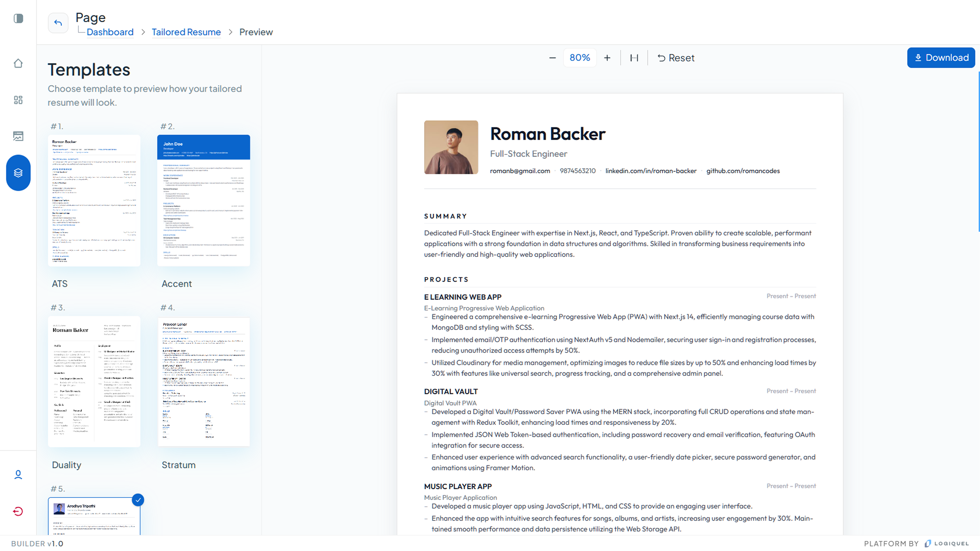Download the resume
Screen dimensions: 980x551
tap(941, 58)
